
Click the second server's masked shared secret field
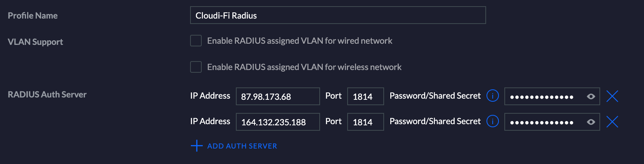pyautogui.click(x=552, y=122)
